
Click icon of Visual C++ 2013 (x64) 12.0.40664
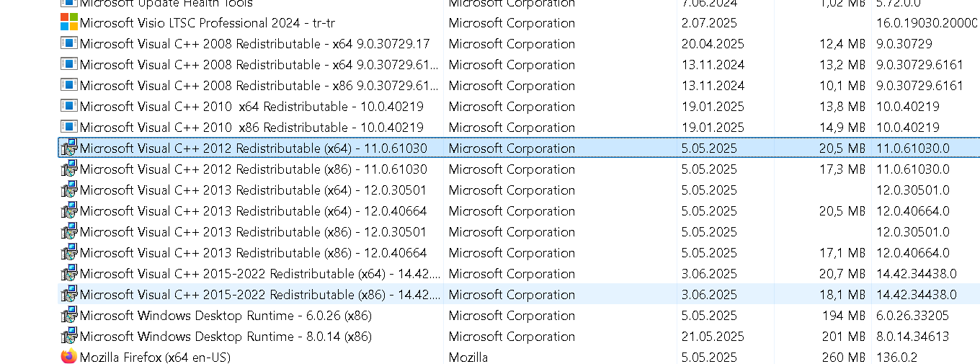pyautogui.click(x=69, y=210)
